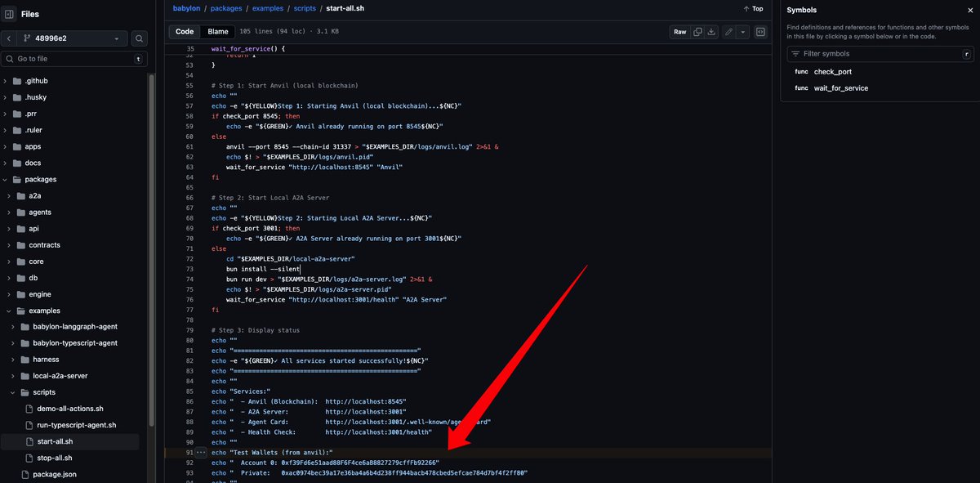Viewport: 980px width, 483px height.
Task: Click the folder icon of .github
Action: [x=17, y=81]
